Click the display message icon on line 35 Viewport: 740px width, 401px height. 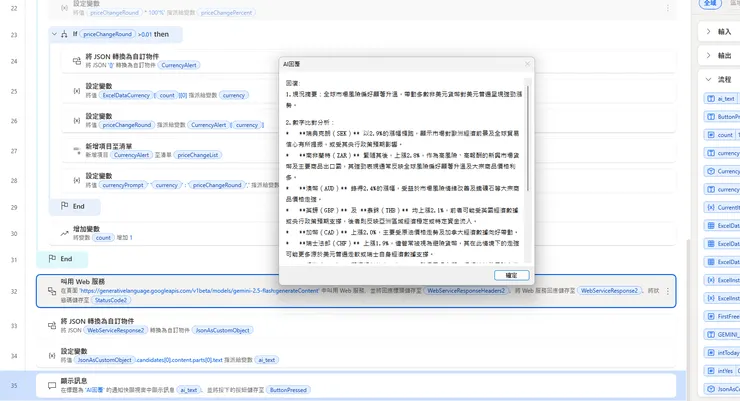point(52,385)
